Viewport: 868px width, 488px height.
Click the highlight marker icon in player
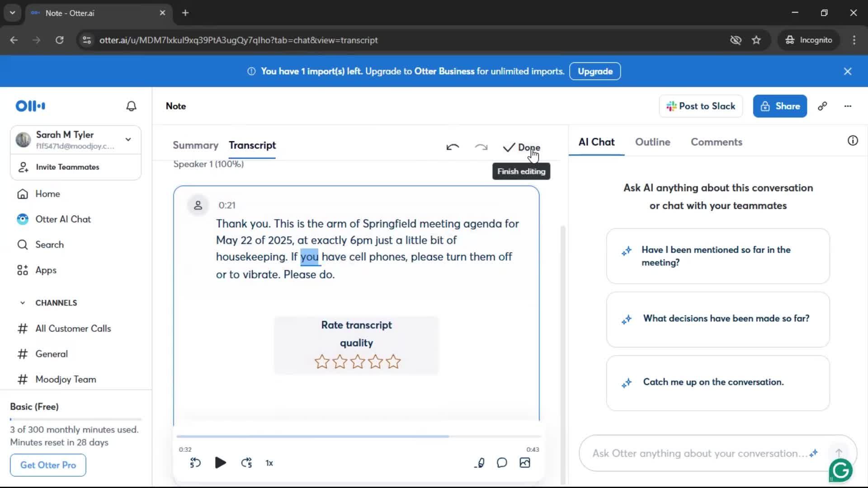480,463
